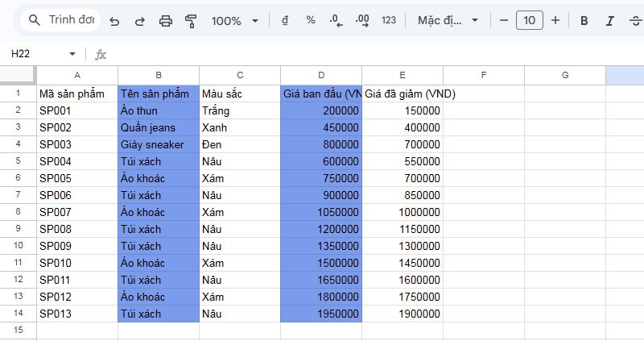
Task: Increase font size with plus button
Action: pos(555,20)
